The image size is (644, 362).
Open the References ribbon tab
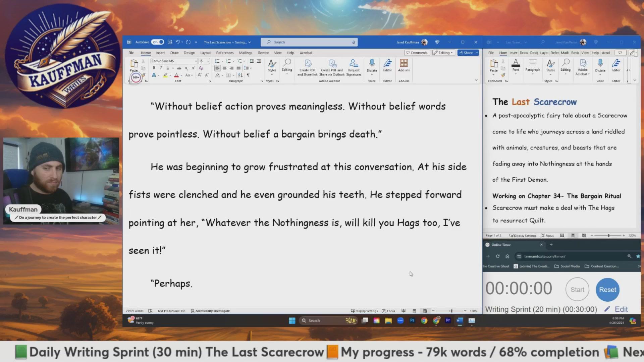pos(225,53)
